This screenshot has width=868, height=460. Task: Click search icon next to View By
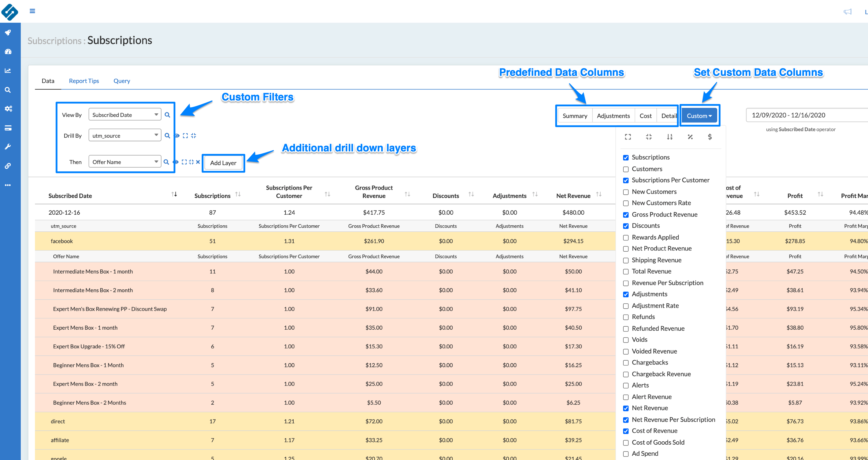[167, 115]
